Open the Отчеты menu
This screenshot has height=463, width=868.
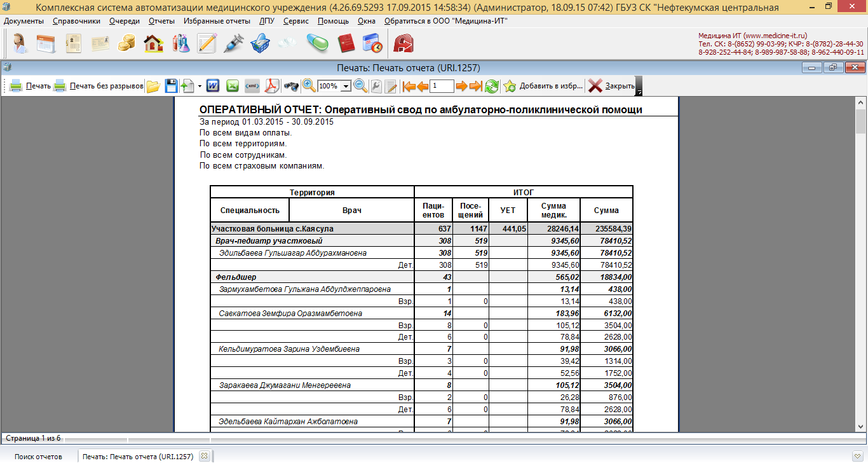click(161, 21)
